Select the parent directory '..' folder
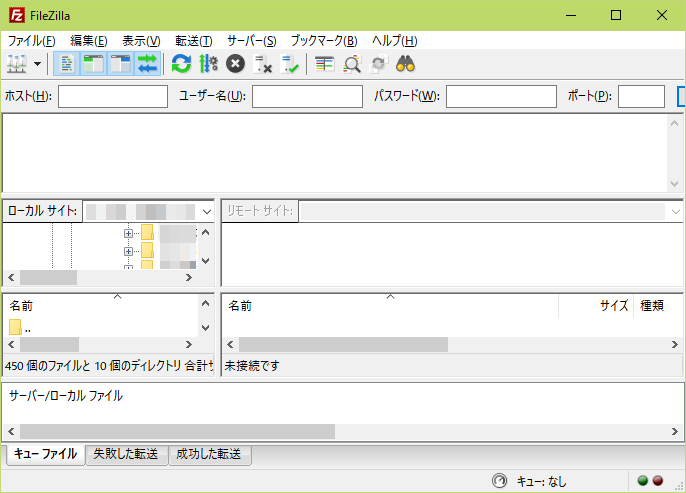This screenshot has height=493, width=686. (20, 328)
